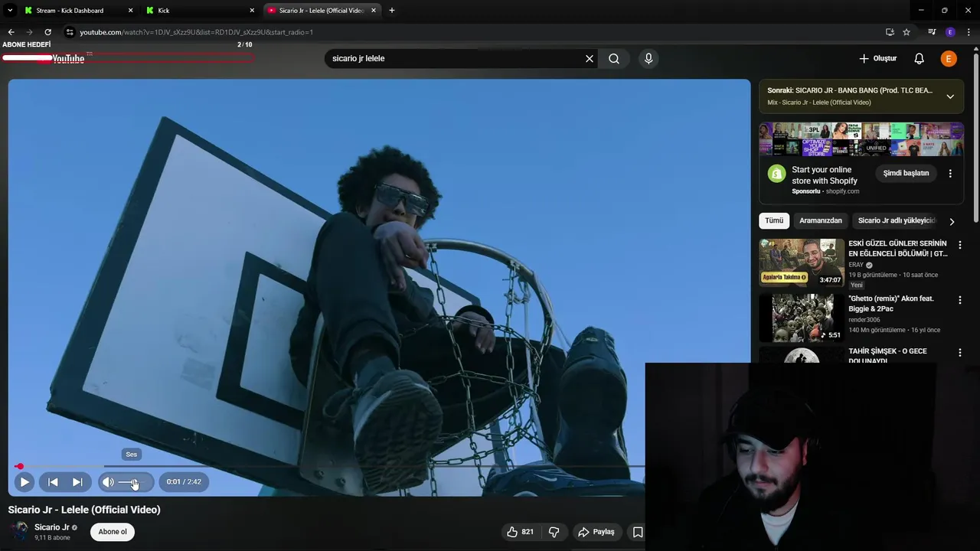980x551 pixels.
Task: Start voice search with microphone
Action: pos(648,58)
